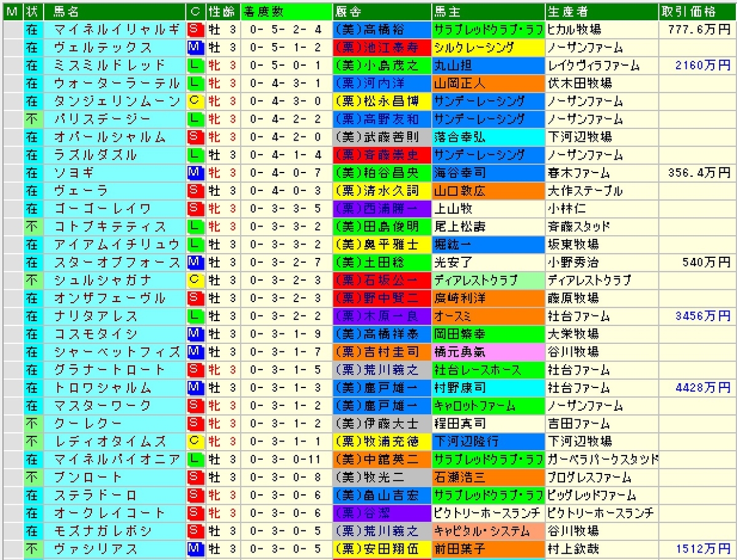
Task: Click the 着度数 column header
Action: coord(286,11)
